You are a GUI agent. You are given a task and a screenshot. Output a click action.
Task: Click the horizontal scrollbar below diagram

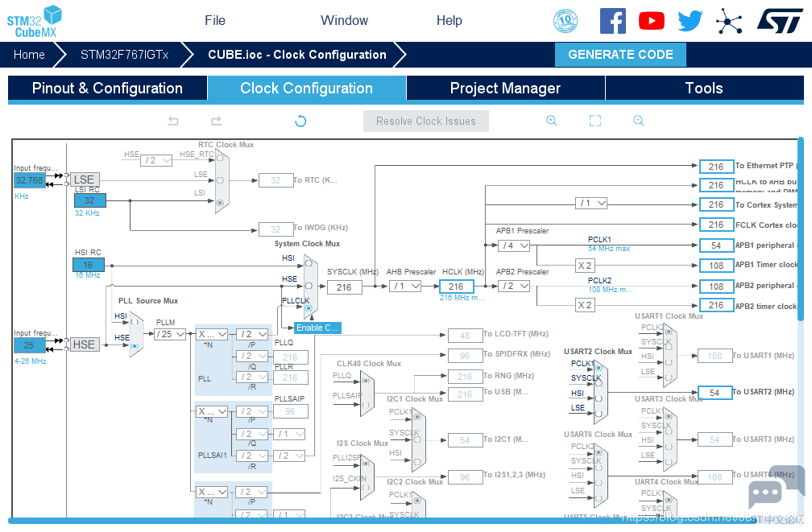click(x=383, y=521)
